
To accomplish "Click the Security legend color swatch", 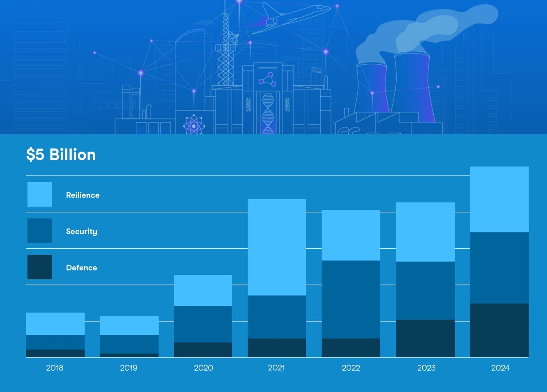I will [40, 231].
